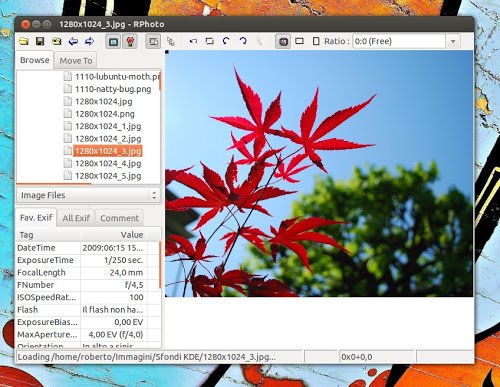
Task: Click the crop rectangle icon
Action: pos(209,41)
